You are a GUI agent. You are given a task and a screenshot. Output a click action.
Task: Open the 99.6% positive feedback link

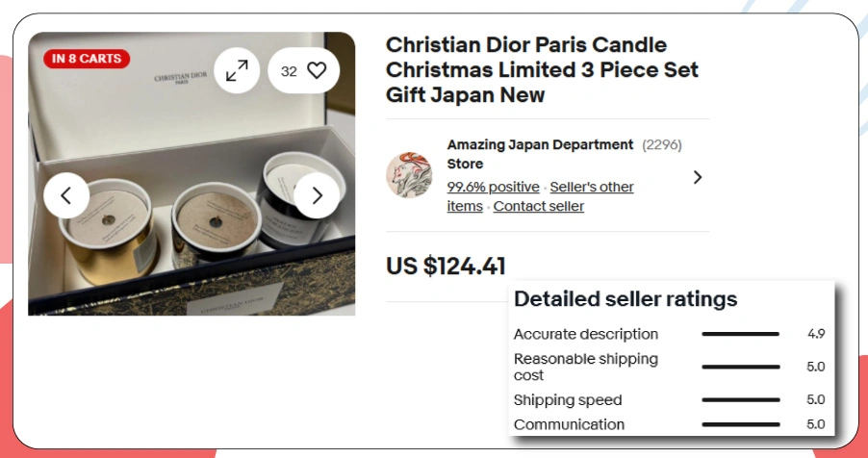coord(493,187)
